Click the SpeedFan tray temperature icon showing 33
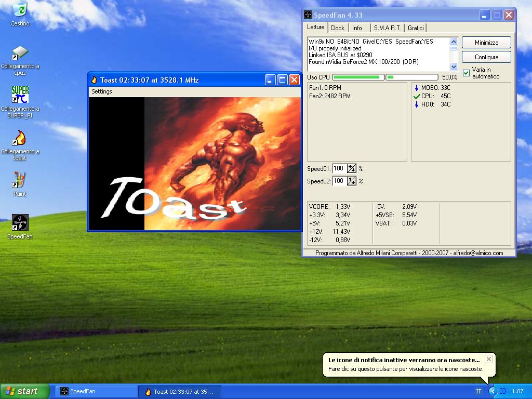The image size is (532, 399). coord(503,391)
